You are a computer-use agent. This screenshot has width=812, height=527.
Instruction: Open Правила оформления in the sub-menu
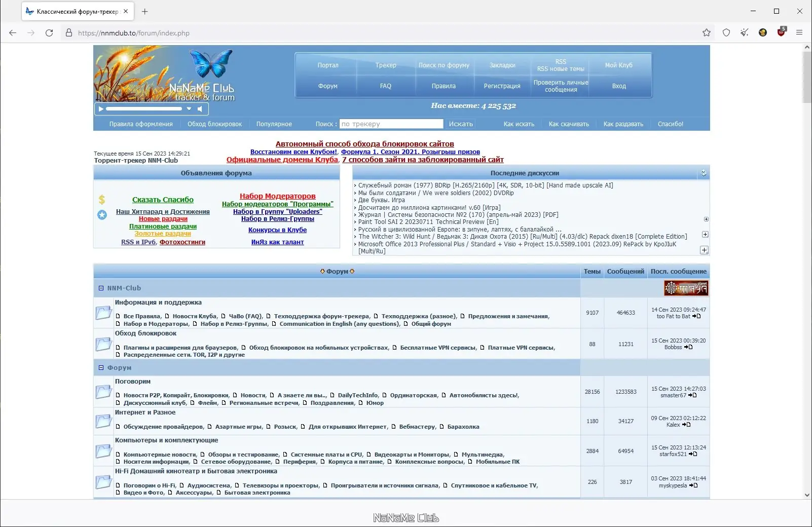141,124
